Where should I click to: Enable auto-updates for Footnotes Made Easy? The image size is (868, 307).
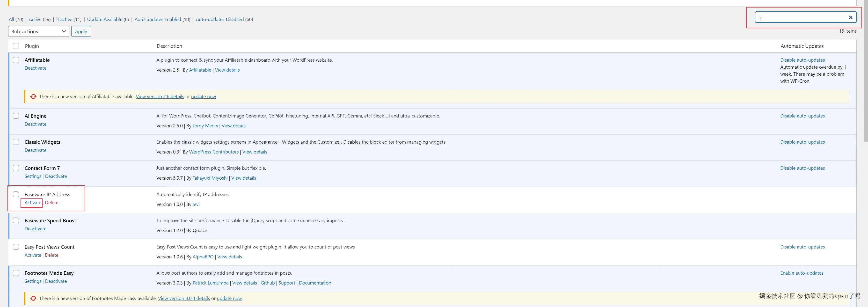pyautogui.click(x=802, y=273)
